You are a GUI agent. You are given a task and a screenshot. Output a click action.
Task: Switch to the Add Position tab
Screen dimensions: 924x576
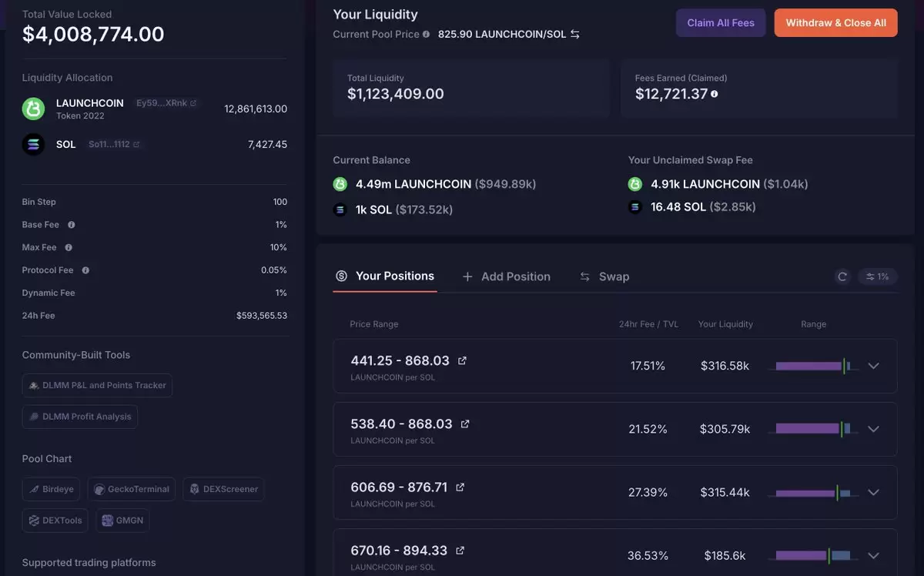[506, 276]
